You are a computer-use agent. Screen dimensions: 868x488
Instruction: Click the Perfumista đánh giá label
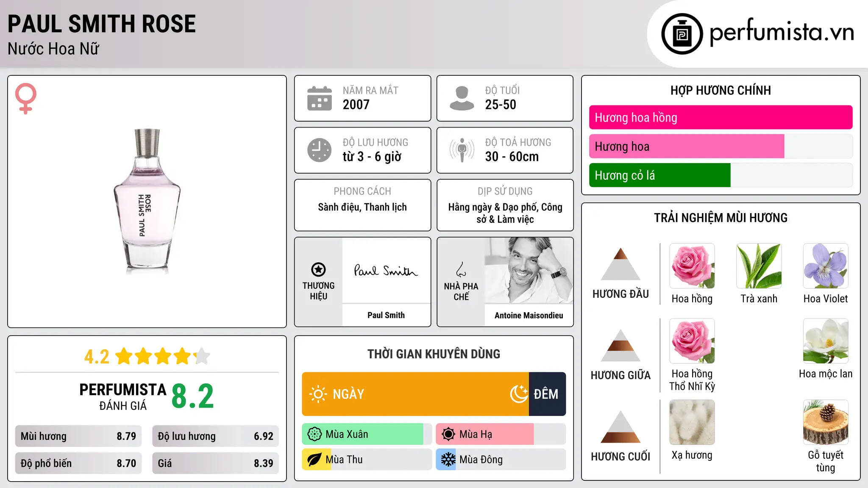point(123,396)
